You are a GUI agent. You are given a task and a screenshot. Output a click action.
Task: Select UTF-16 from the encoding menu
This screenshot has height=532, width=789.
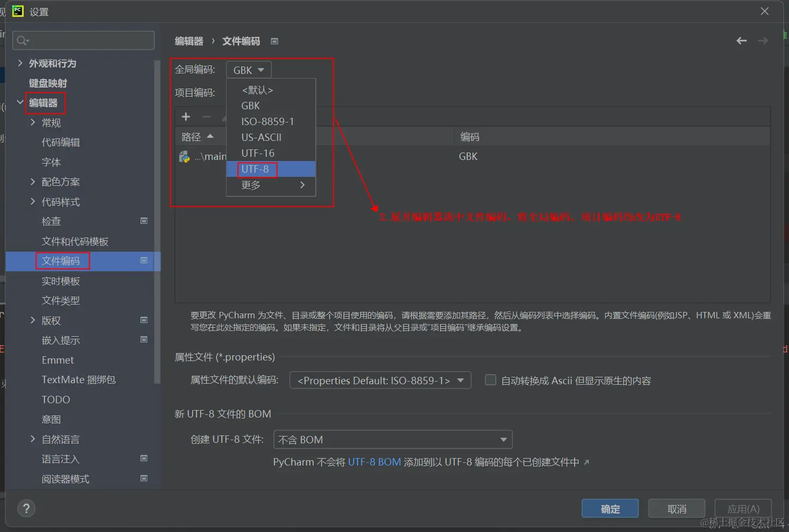click(258, 153)
